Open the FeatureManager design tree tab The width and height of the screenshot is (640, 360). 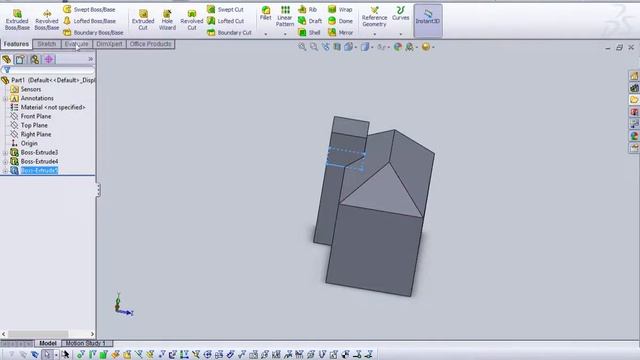(x=7, y=59)
